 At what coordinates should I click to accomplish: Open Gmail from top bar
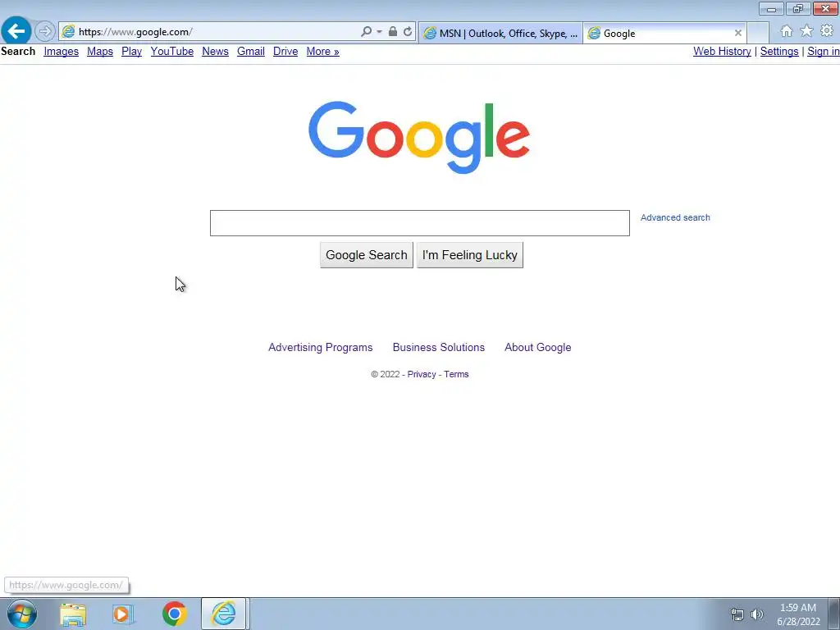coord(251,52)
